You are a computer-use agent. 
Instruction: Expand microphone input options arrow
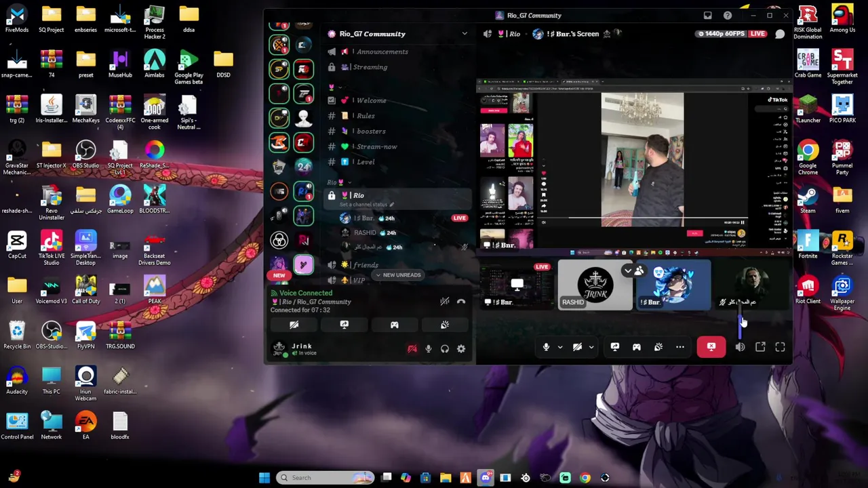click(x=560, y=347)
